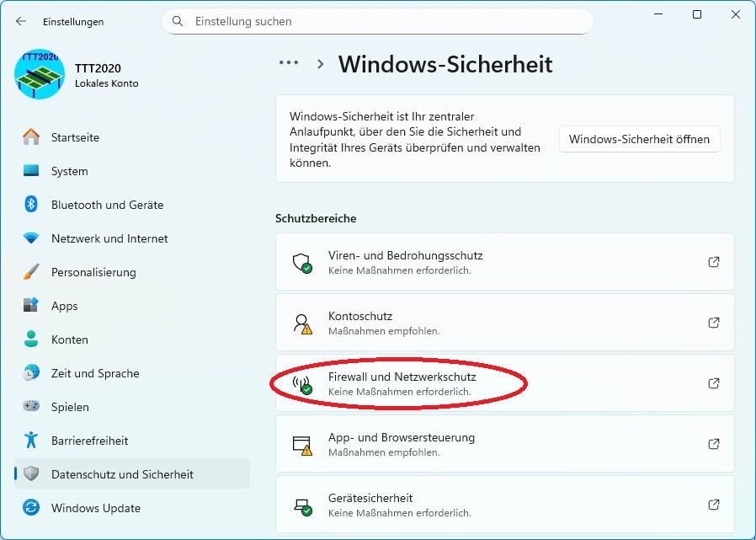The width and height of the screenshot is (756, 540).
Task: Click the back arrow in Einstellungen
Action: 21,21
